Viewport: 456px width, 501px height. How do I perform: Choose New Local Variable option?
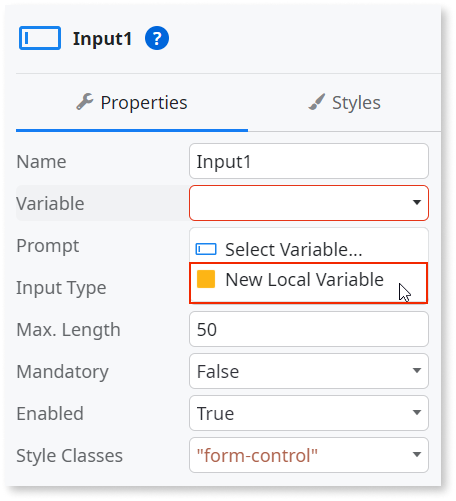click(x=308, y=283)
